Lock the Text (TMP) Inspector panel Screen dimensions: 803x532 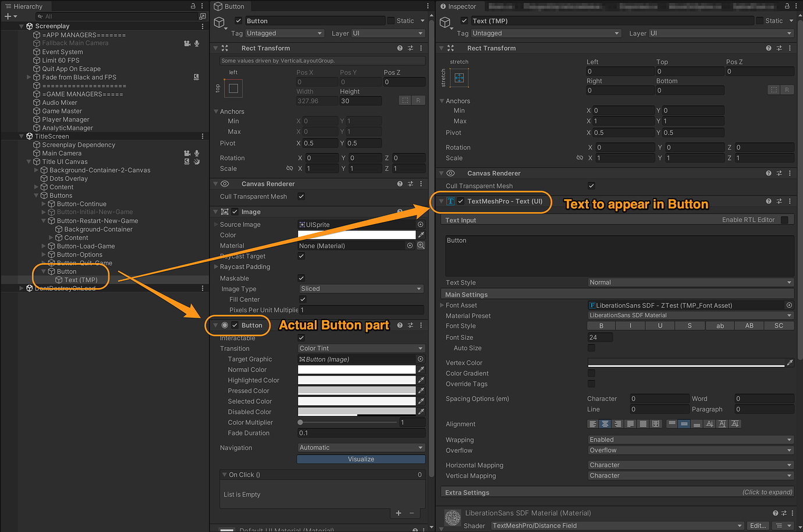pyautogui.click(x=787, y=6)
